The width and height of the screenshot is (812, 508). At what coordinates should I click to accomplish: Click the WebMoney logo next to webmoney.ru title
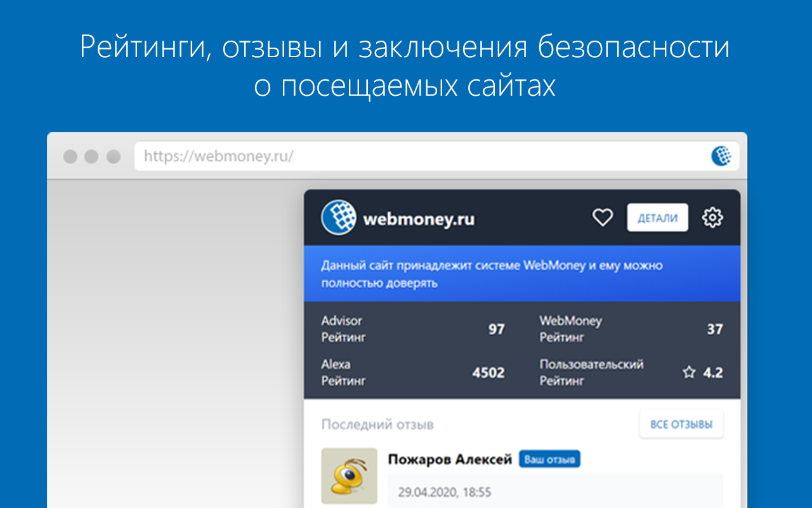(337, 218)
